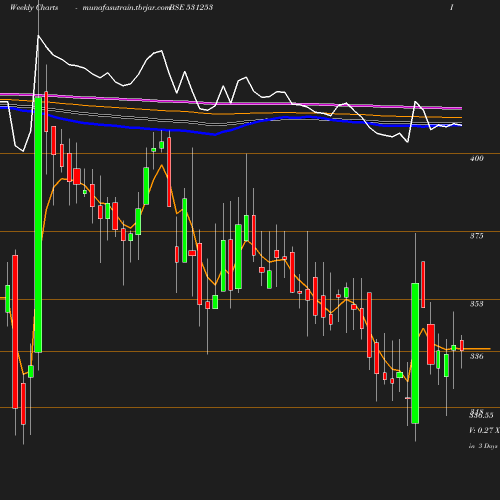The image size is (500, 500).
Task: Click the 'in 3 Days' label
Action: tap(483, 446)
